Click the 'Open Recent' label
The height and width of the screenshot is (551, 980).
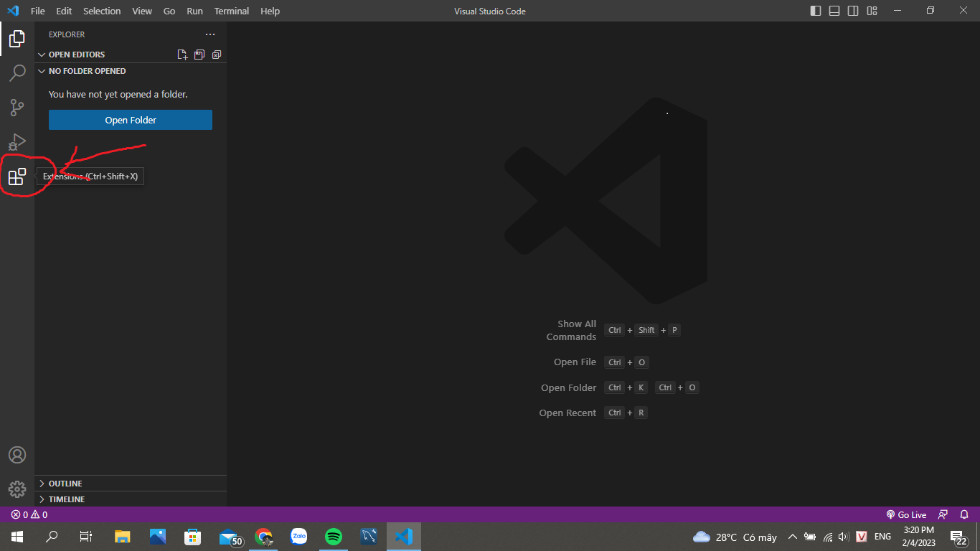click(x=567, y=413)
